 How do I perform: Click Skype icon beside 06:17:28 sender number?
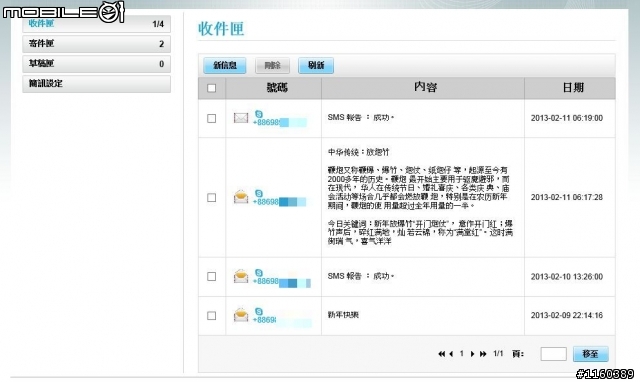(x=259, y=193)
